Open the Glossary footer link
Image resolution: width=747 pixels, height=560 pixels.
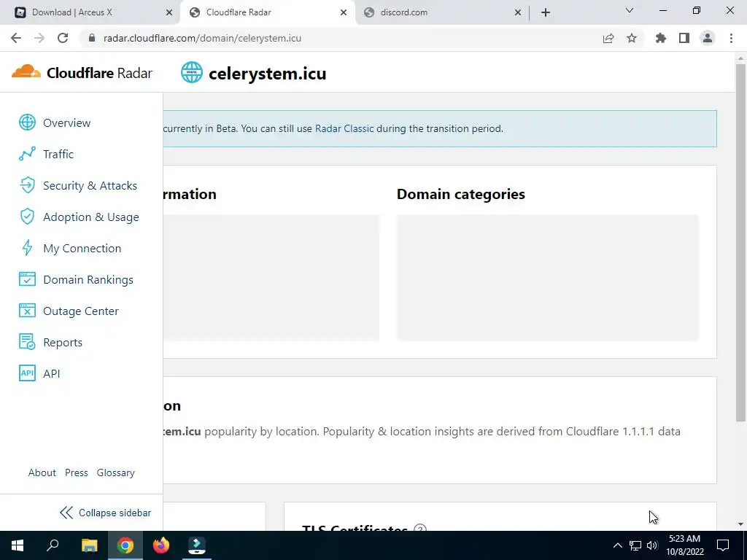point(116,472)
